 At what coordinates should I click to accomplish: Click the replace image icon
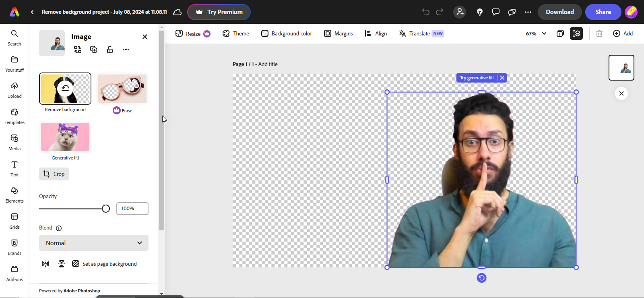pyautogui.click(x=78, y=50)
